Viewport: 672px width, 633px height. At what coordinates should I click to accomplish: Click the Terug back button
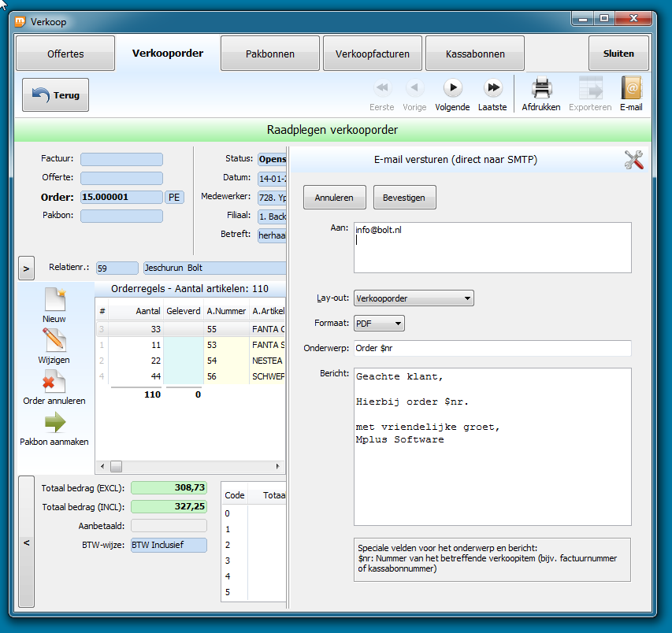(x=56, y=95)
